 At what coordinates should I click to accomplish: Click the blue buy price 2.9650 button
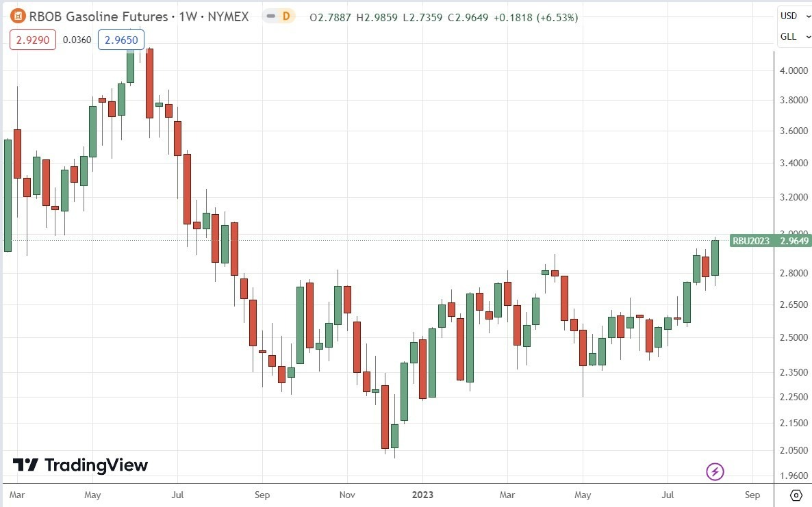coord(121,40)
